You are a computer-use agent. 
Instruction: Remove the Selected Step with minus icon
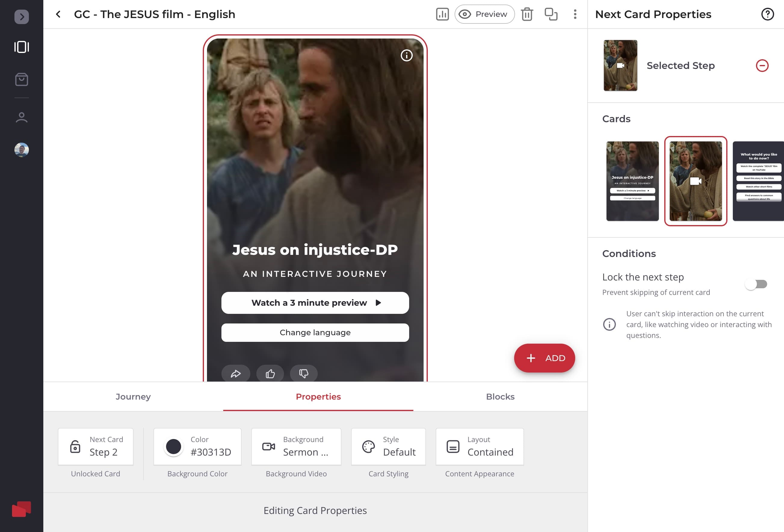click(x=762, y=65)
